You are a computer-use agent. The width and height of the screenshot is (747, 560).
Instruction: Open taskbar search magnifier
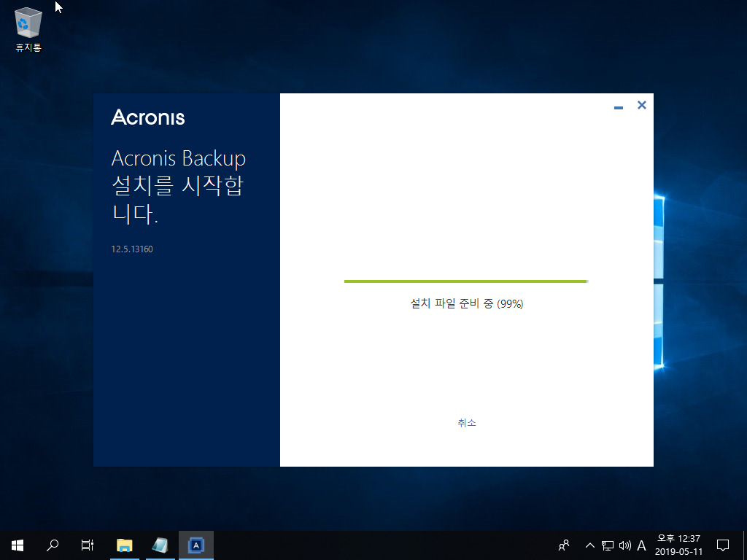(x=53, y=545)
